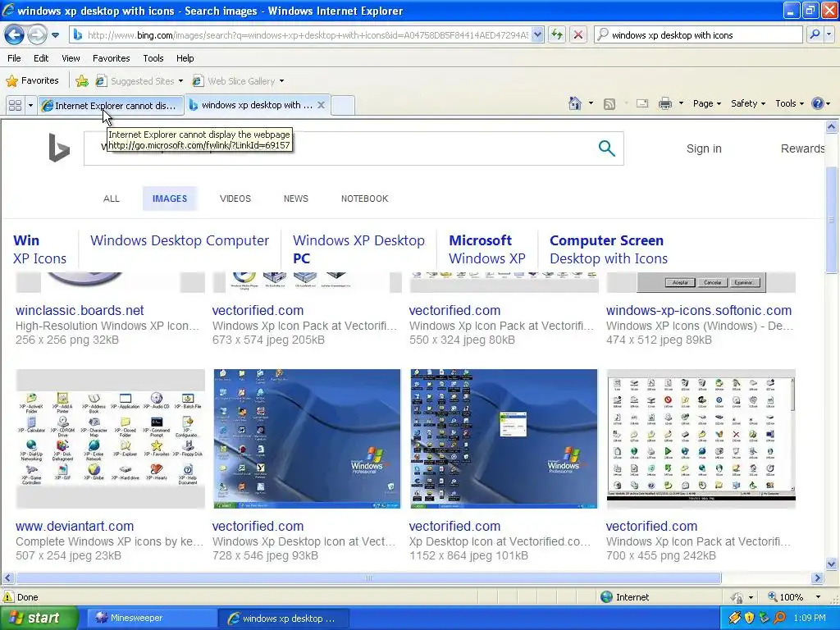This screenshot has height=630, width=840.
Task: Close the windows xp desktop tab
Action: point(321,104)
